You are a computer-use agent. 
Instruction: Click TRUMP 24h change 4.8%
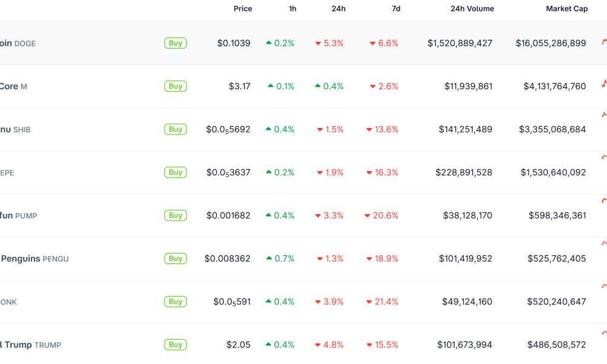(330, 344)
